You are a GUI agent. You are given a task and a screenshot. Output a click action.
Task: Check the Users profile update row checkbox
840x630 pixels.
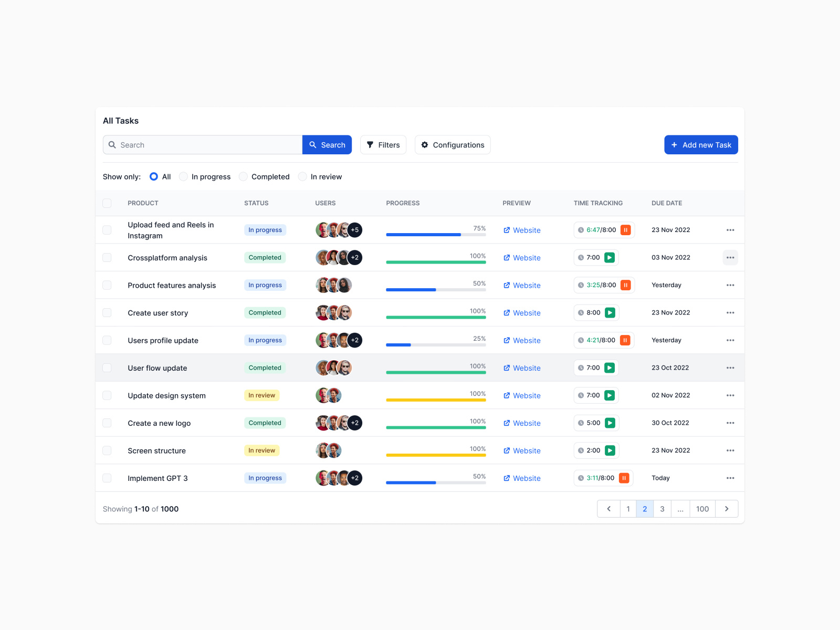point(107,340)
